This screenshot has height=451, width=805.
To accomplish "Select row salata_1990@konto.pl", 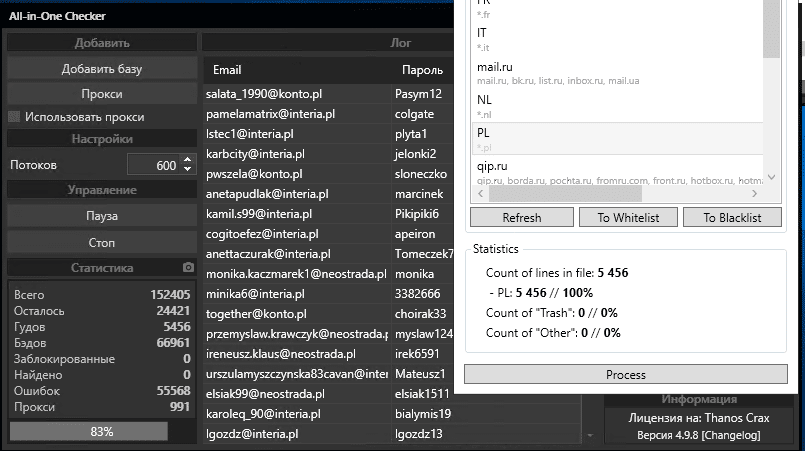I will pos(329,94).
